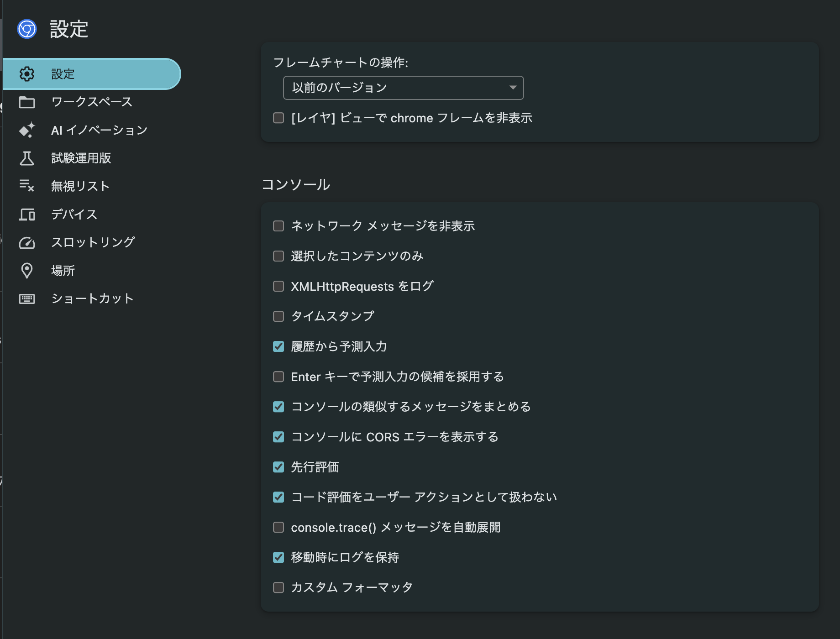
Task: Click the flask icon for 試験運用版
Action: pyautogui.click(x=27, y=158)
